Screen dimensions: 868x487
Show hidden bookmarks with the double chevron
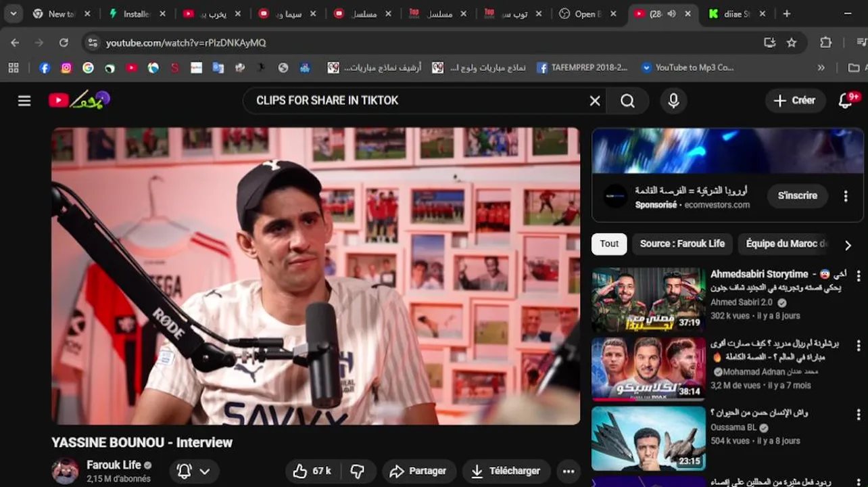(821, 68)
